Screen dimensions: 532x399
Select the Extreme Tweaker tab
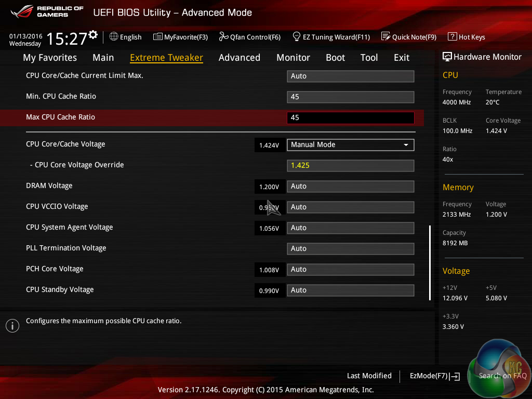(167, 58)
